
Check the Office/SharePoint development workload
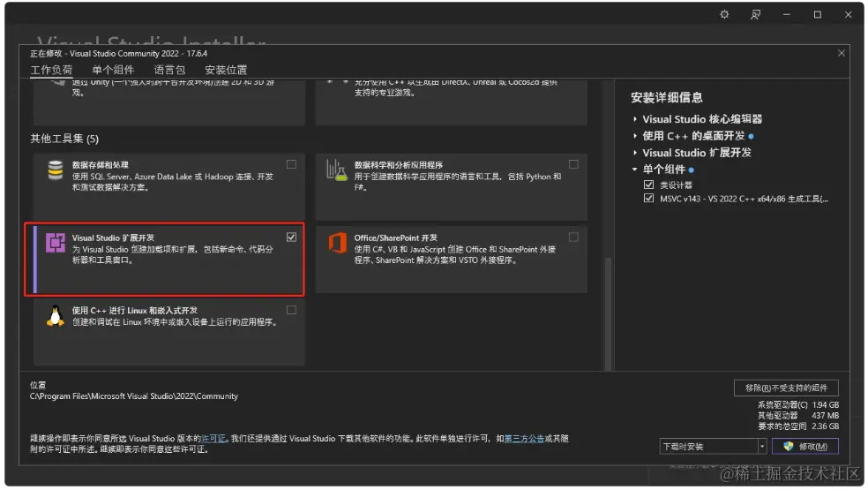[573, 237]
